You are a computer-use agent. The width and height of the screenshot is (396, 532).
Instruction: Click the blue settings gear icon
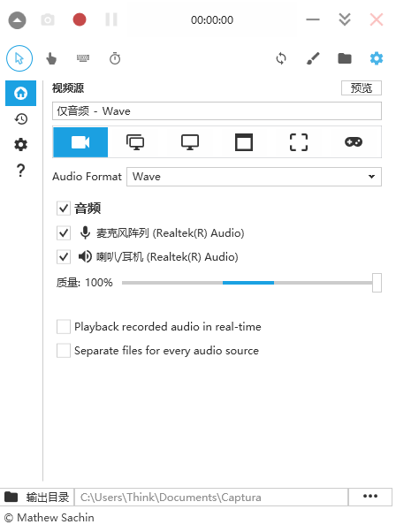[x=377, y=58]
